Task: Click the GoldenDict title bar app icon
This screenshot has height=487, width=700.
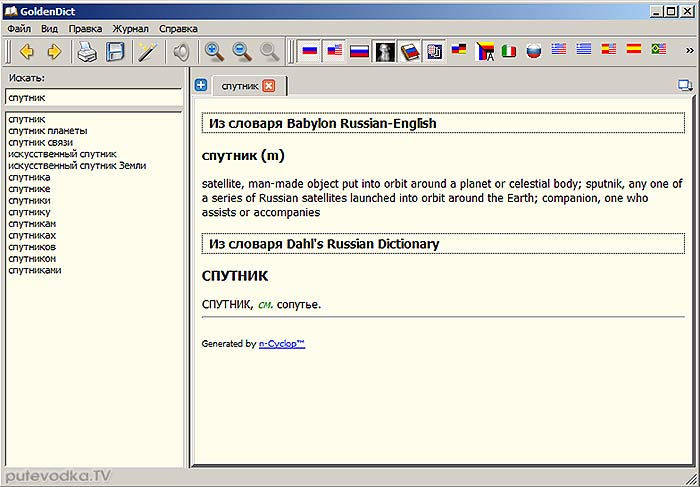Action: (11, 11)
